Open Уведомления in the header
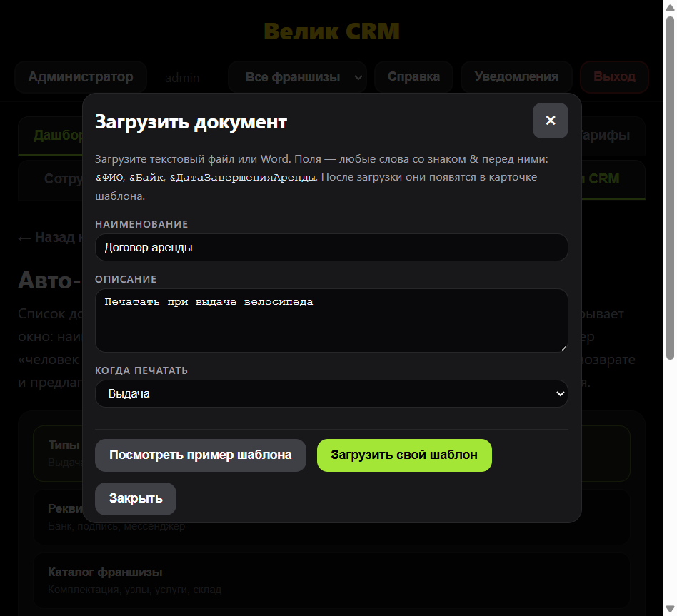Screen dimensions: 677x616 (516, 77)
